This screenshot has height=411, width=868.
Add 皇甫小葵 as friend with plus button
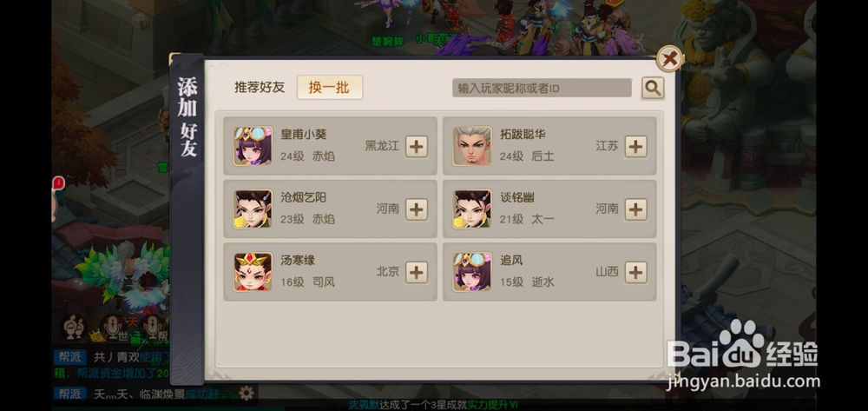(x=417, y=147)
